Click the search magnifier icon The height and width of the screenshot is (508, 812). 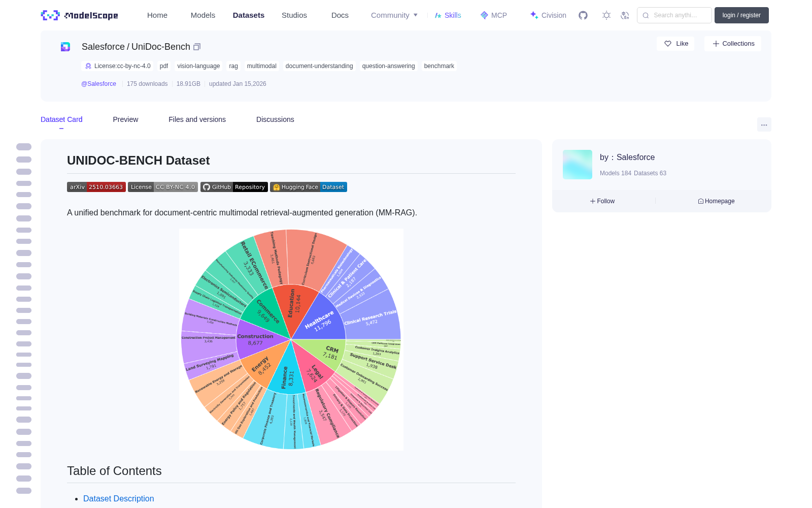click(x=646, y=15)
